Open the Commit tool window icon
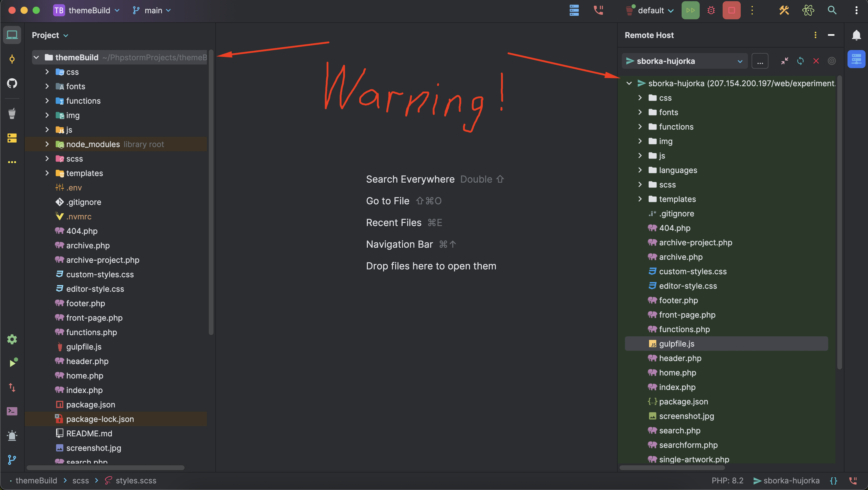 tap(12, 59)
